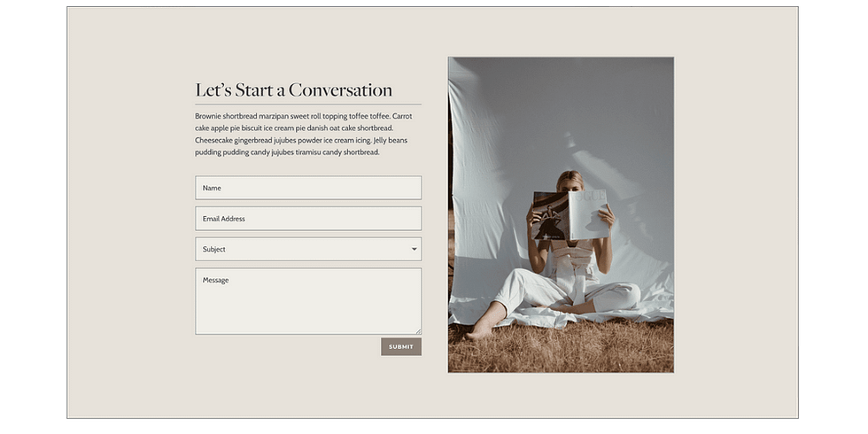Click the woman reading magazine photo
This screenshot has height=434, width=868.
click(561, 214)
